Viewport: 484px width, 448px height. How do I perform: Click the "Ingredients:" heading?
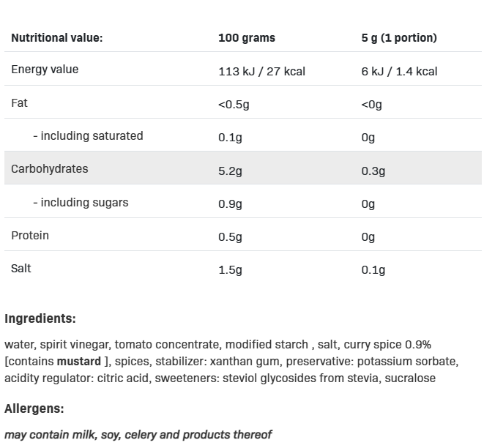(40, 319)
